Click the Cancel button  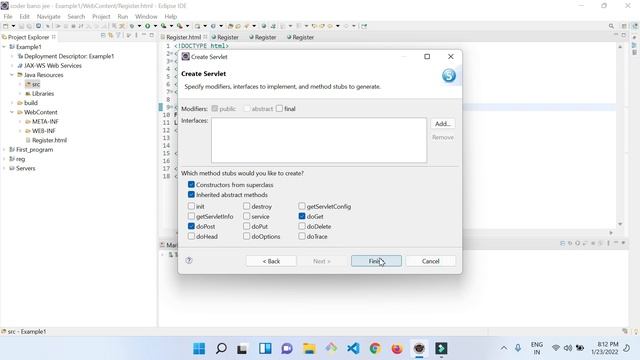pos(430,261)
